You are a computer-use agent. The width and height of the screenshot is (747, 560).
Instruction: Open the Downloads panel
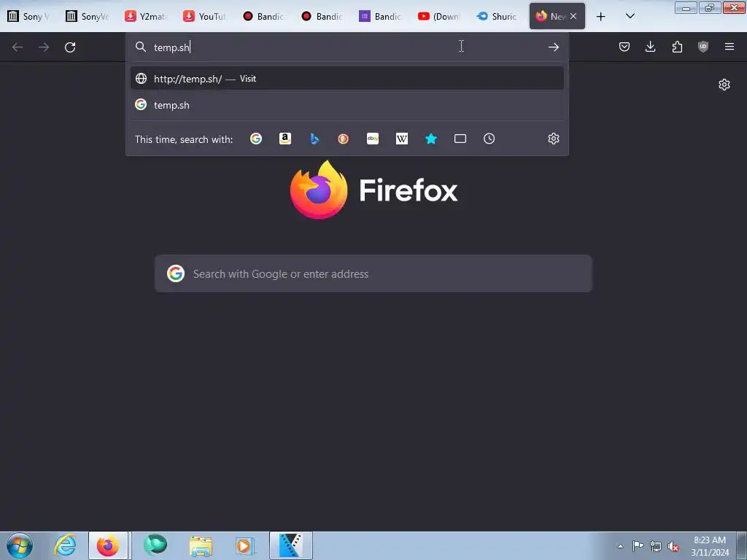[x=650, y=47]
